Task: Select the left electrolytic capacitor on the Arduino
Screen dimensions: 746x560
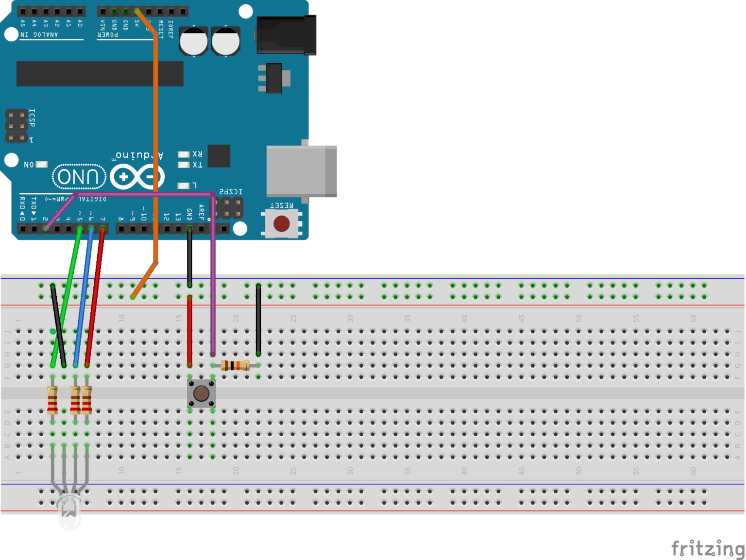Action: coord(194,41)
